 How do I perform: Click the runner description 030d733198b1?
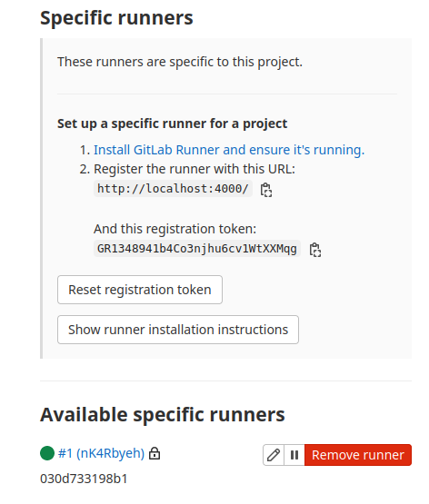84,479
